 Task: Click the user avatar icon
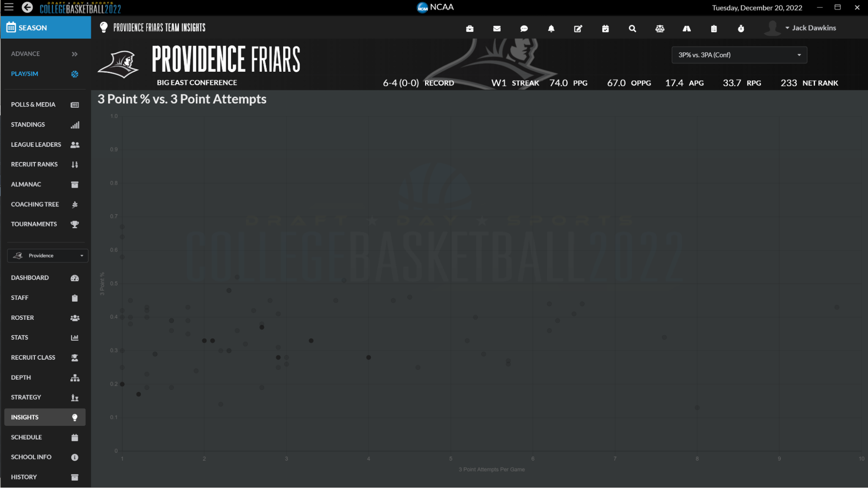[772, 28]
